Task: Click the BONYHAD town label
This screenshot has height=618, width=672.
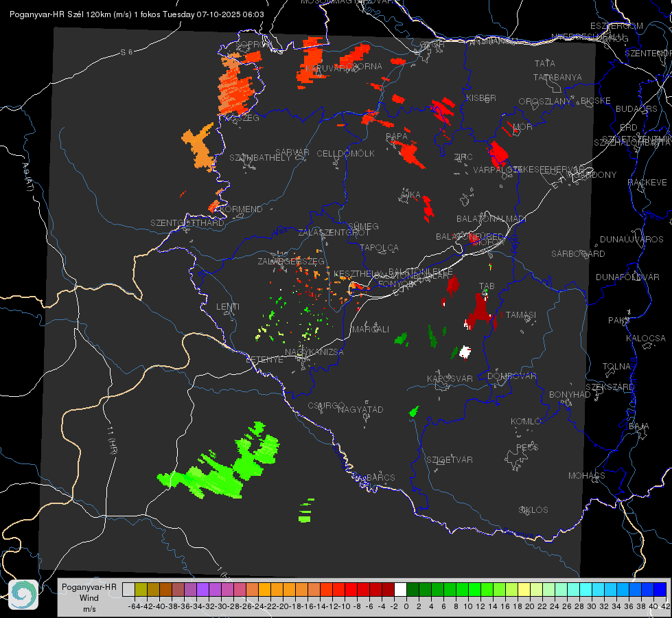Action: [x=570, y=395]
